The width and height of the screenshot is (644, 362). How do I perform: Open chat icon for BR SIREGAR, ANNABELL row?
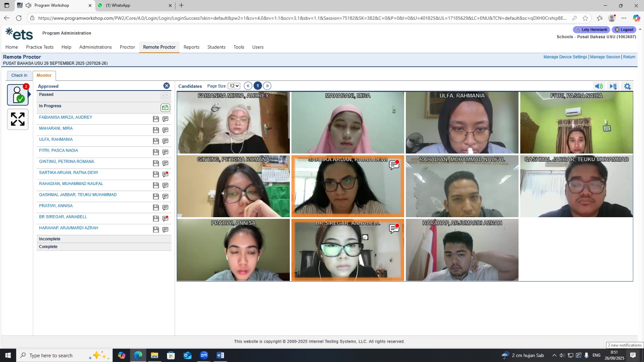pyautogui.click(x=165, y=218)
